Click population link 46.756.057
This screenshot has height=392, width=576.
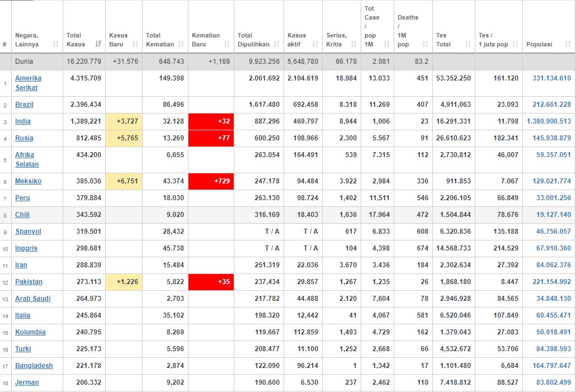coord(554,232)
